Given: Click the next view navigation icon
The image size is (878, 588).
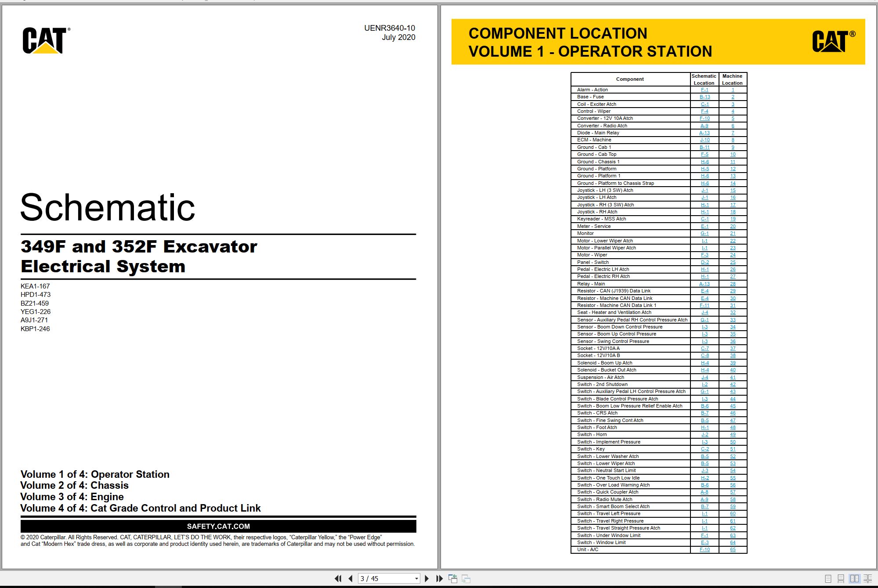Looking at the screenshot, I should click(466, 579).
